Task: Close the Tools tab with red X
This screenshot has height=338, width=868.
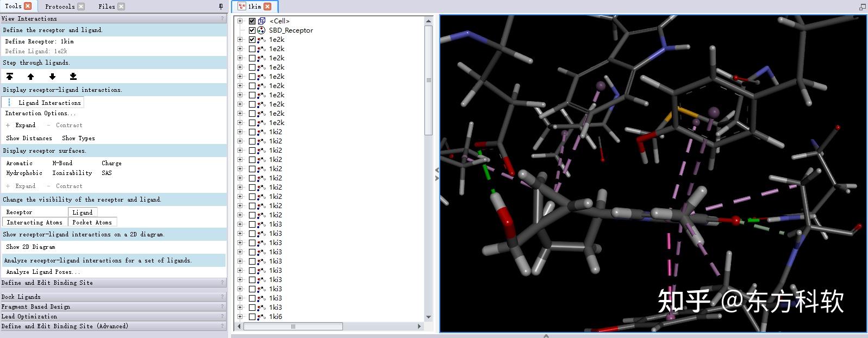Action: (x=28, y=6)
